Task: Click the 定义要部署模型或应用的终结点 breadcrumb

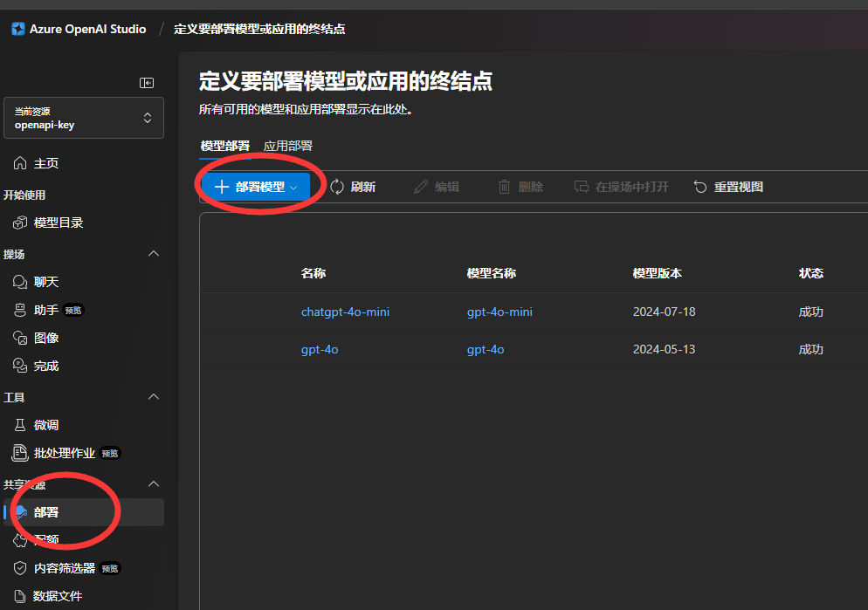Action: pyautogui.click(x=259, y=29)
